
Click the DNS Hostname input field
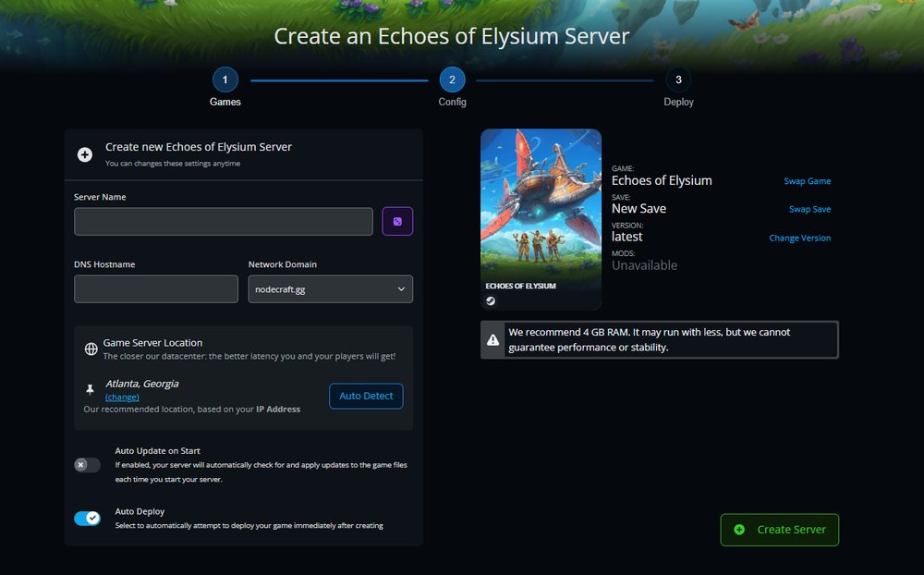coord(155,288)
